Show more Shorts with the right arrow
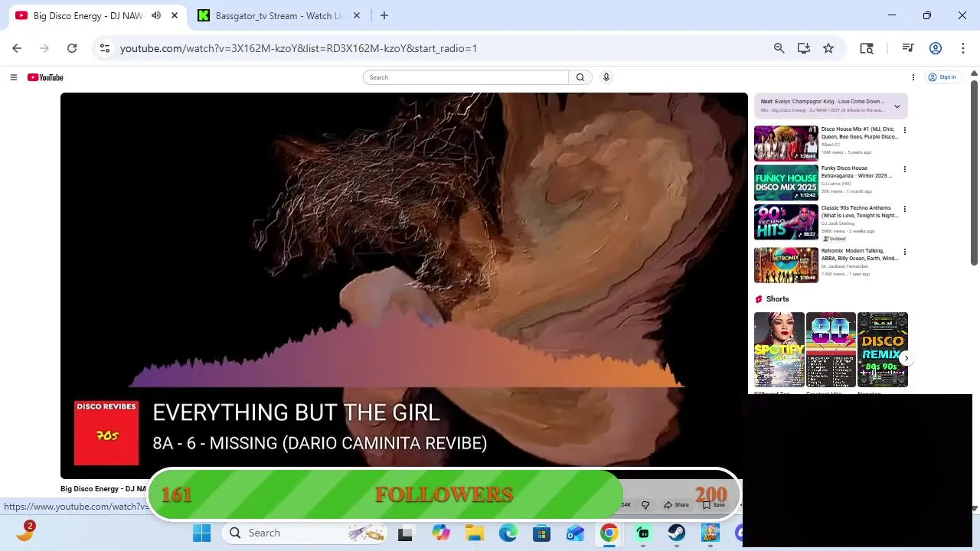 coord(906,358)
